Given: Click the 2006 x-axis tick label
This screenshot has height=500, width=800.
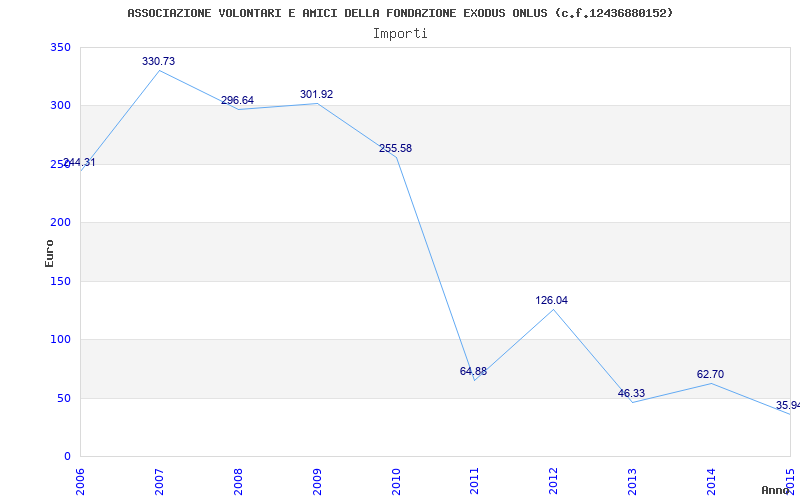Looking at the screenshot, I should pos(80,482).
